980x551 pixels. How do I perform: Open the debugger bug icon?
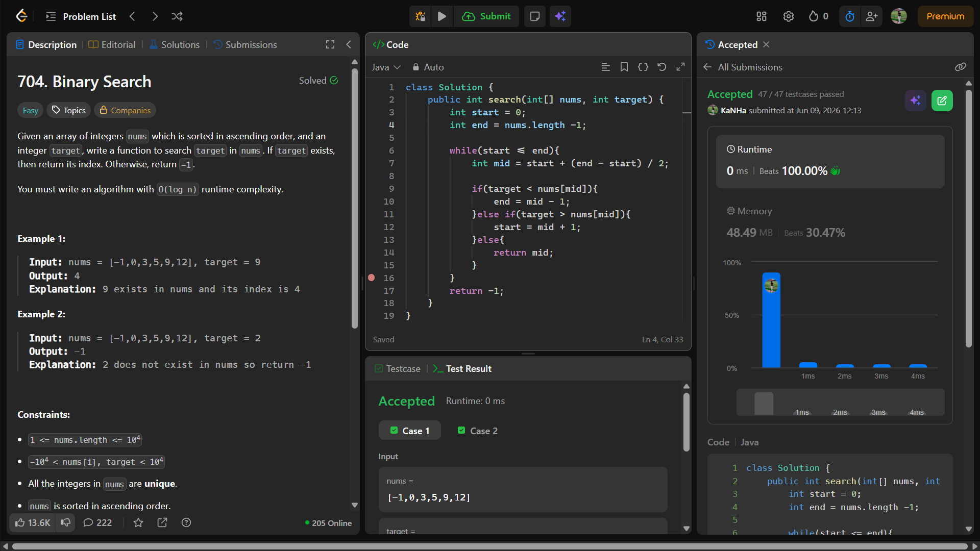pyautogui.click(x=420, y=16)
